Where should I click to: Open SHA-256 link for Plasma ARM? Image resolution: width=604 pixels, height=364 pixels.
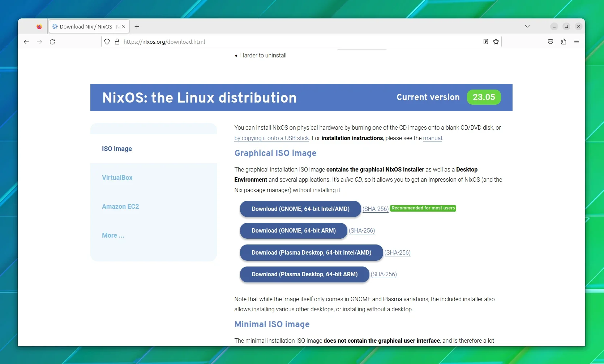384,274
